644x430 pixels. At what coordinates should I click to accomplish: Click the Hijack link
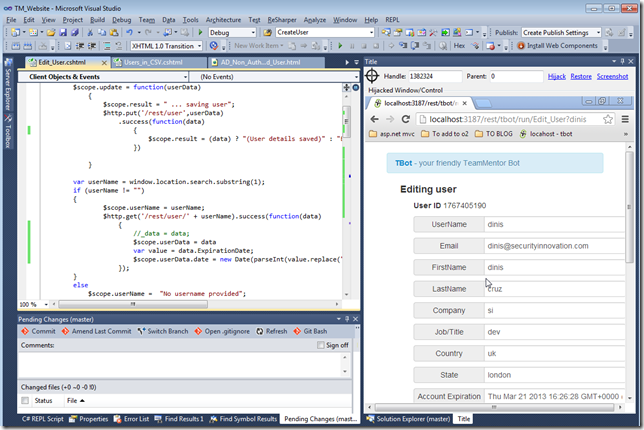point(555,76)
